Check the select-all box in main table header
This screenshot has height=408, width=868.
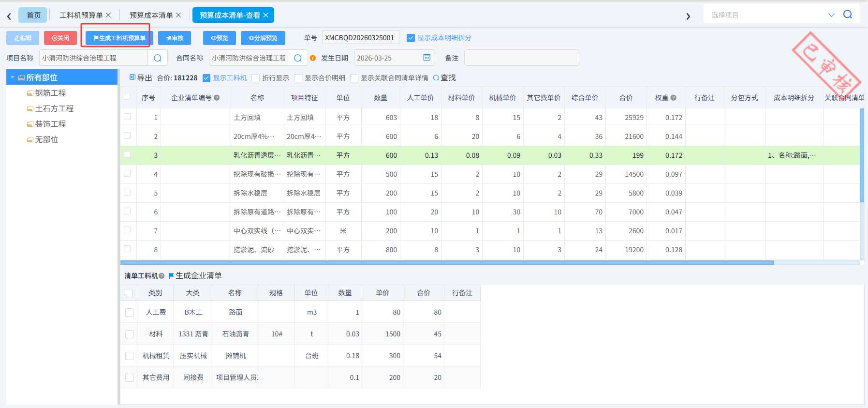coord(127,96)
